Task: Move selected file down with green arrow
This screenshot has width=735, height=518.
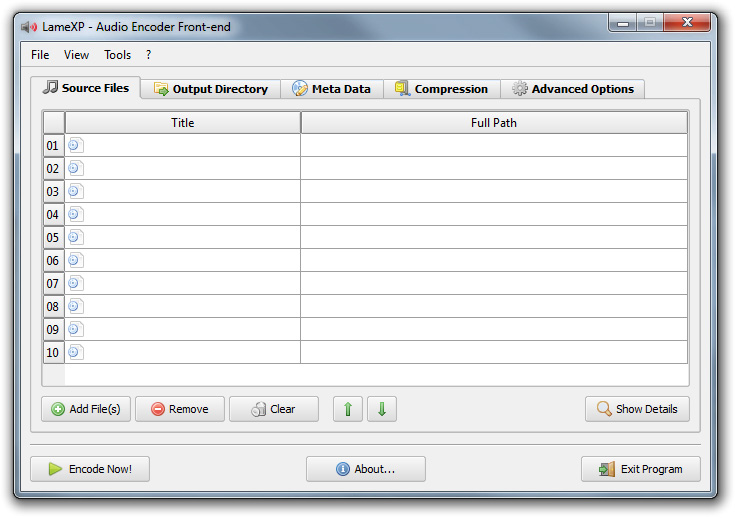Action: coord(382,409)
